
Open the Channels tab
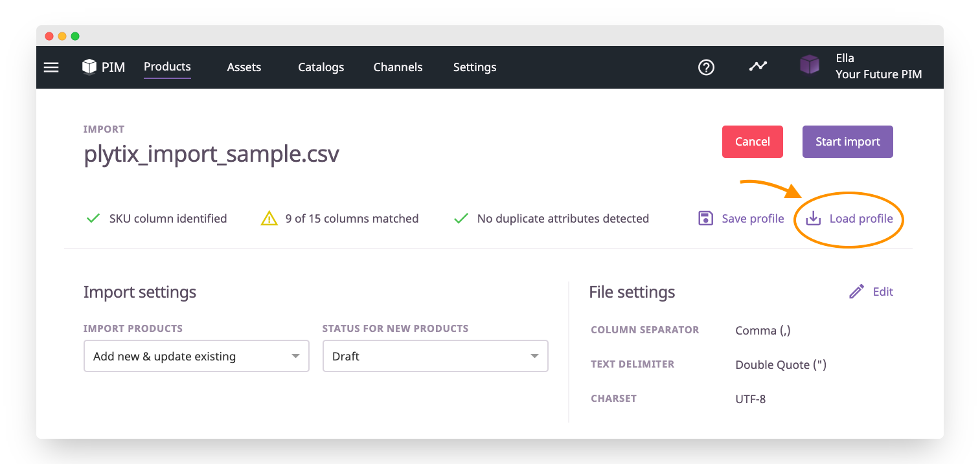click(x=398, y=67)
